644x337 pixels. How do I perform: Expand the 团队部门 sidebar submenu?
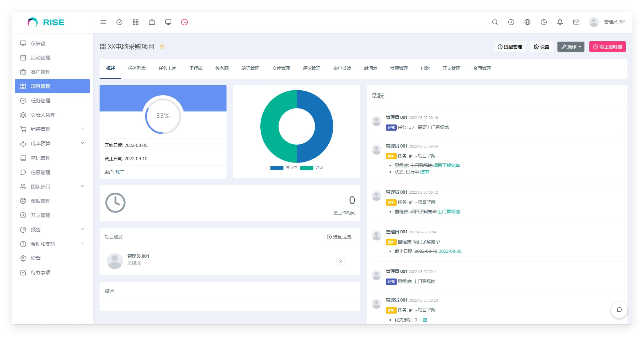52,187
